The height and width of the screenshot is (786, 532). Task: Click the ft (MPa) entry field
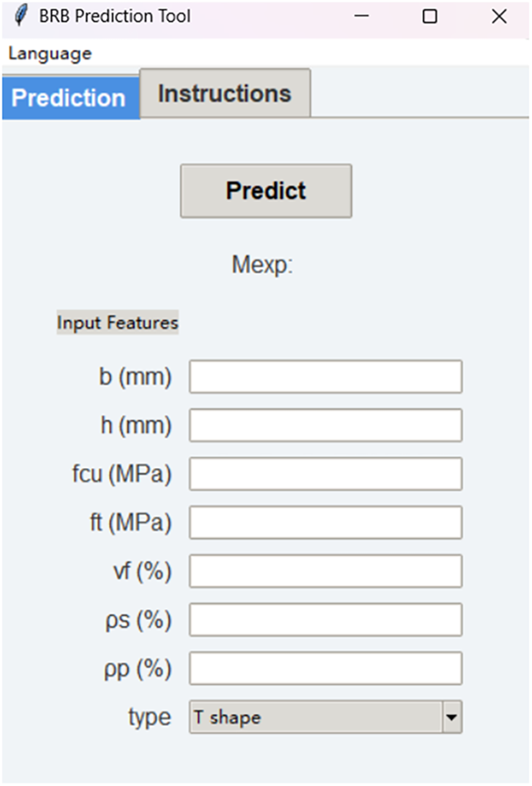326,523
